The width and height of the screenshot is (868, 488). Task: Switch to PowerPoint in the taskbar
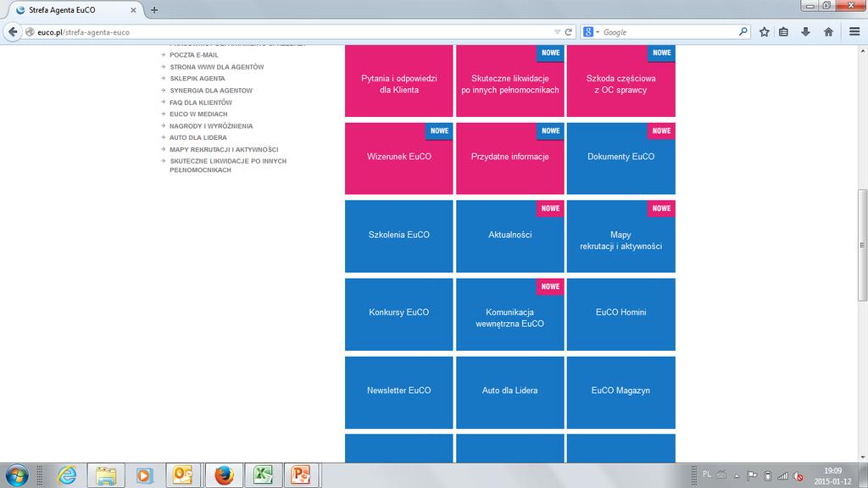pyautogui.click(x=301, y=475)
